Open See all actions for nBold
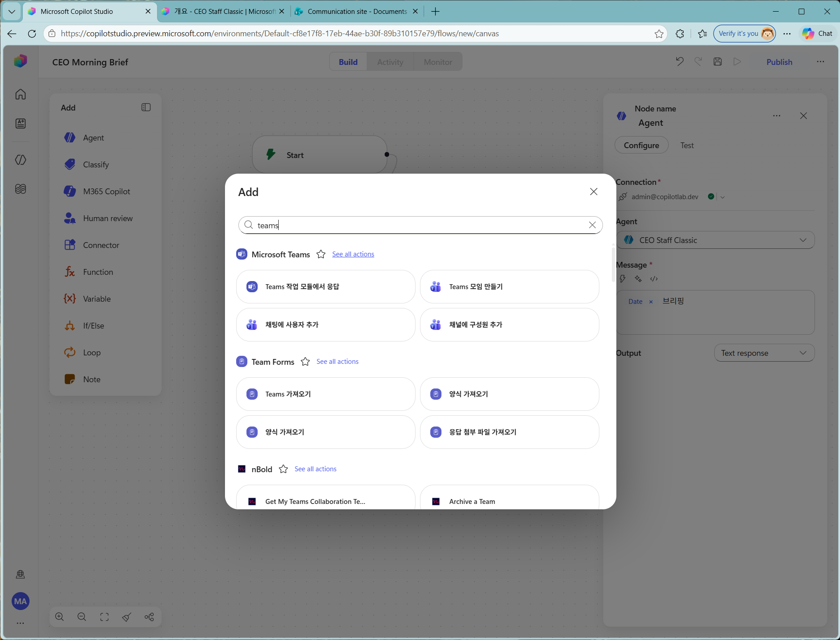The height and width of the screenshot is (640, 840). point(316,469)
